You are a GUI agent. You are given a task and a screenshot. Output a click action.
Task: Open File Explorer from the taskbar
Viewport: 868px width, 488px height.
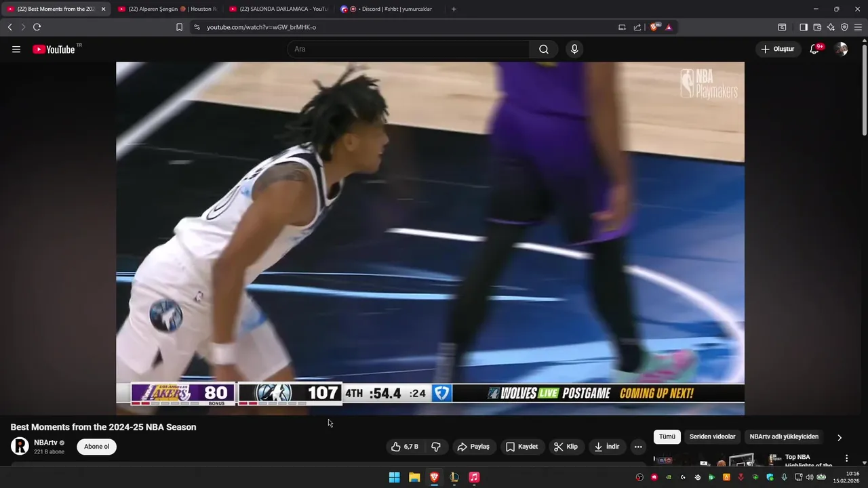pyautogui.click(x=414, y=477)
